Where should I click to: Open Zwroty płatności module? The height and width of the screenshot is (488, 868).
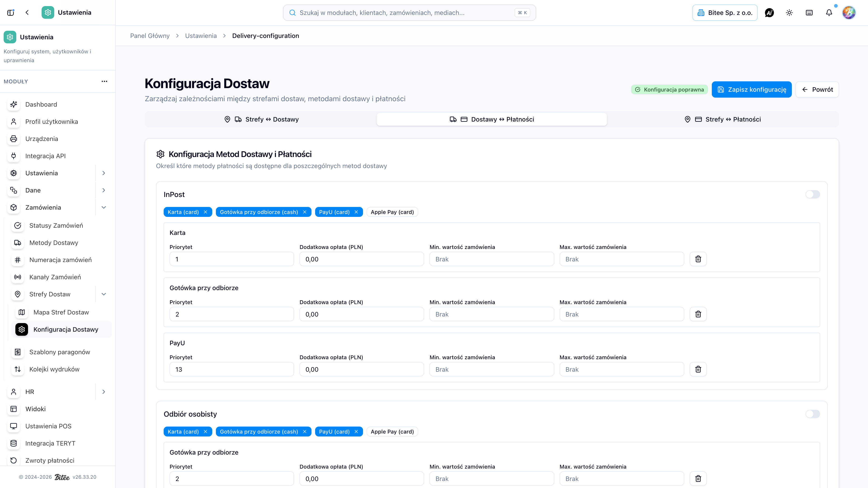pyautogui.click(x=50, y=460)
